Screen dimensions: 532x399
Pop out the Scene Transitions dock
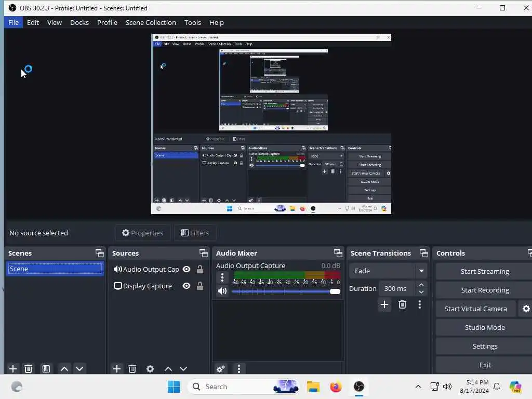(x=424, y=253)
